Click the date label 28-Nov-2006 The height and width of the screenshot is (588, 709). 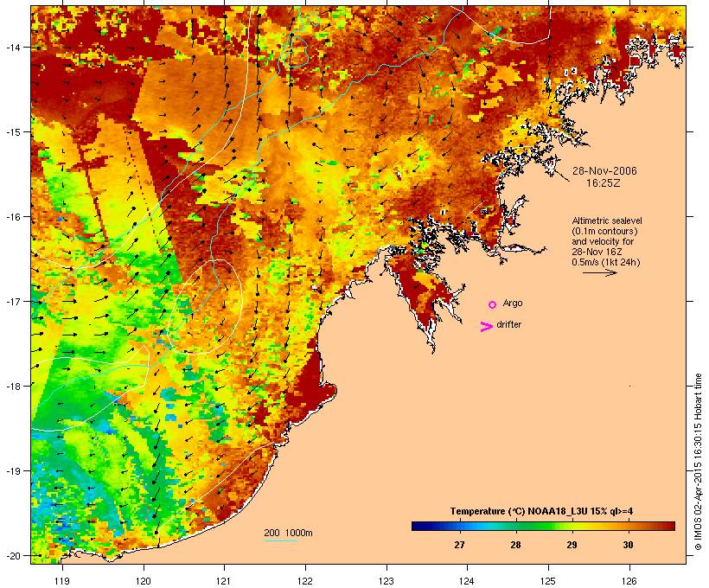pos(604,171)
